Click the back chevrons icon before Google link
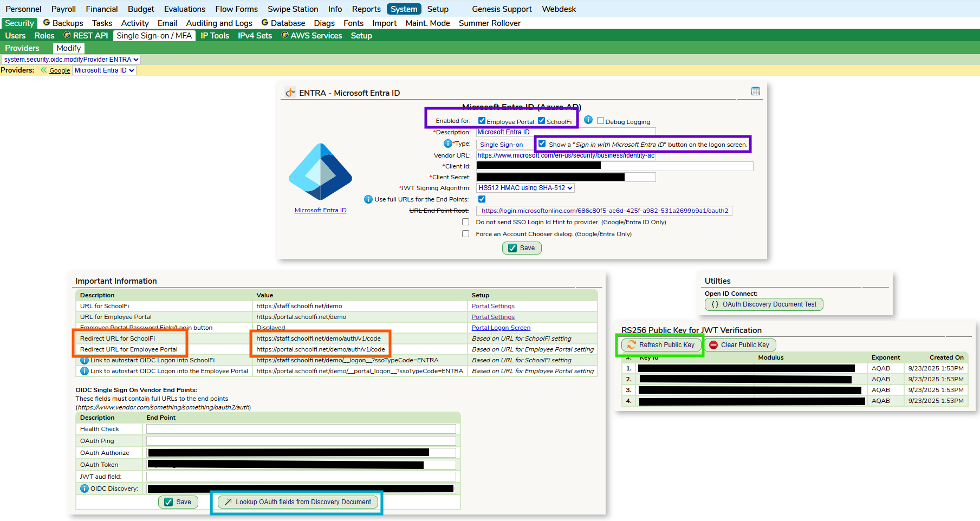This screenshot has height=521, width=980. click(43, 70)
